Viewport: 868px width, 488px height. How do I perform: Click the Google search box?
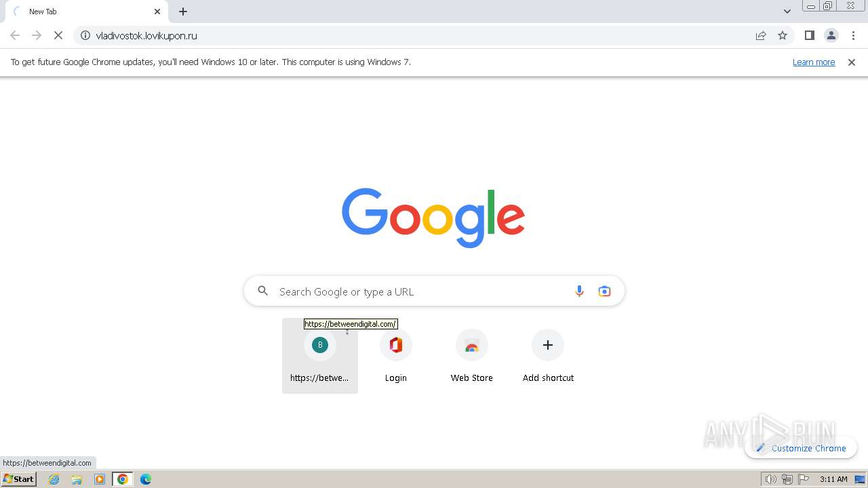[x=434, y=291]
